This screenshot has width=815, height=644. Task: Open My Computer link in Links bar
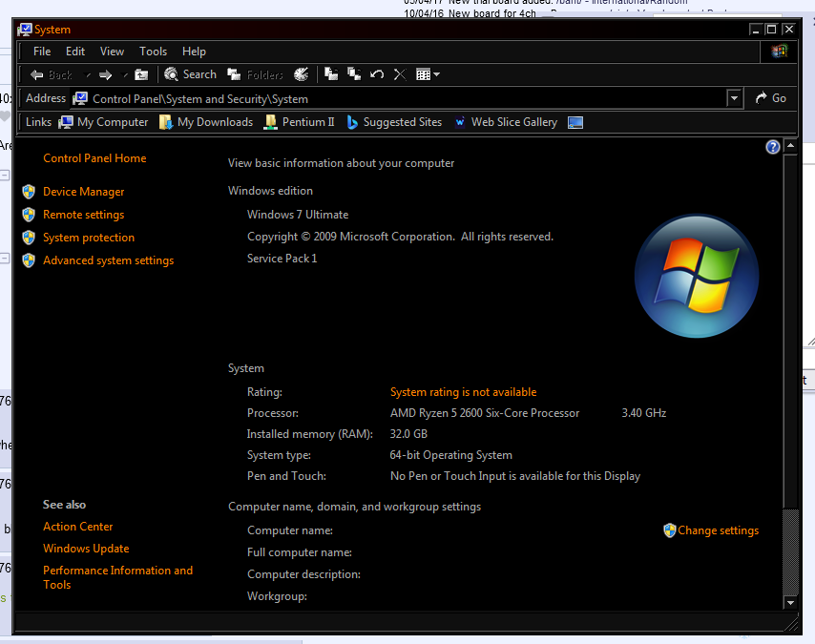coord(103,122)
